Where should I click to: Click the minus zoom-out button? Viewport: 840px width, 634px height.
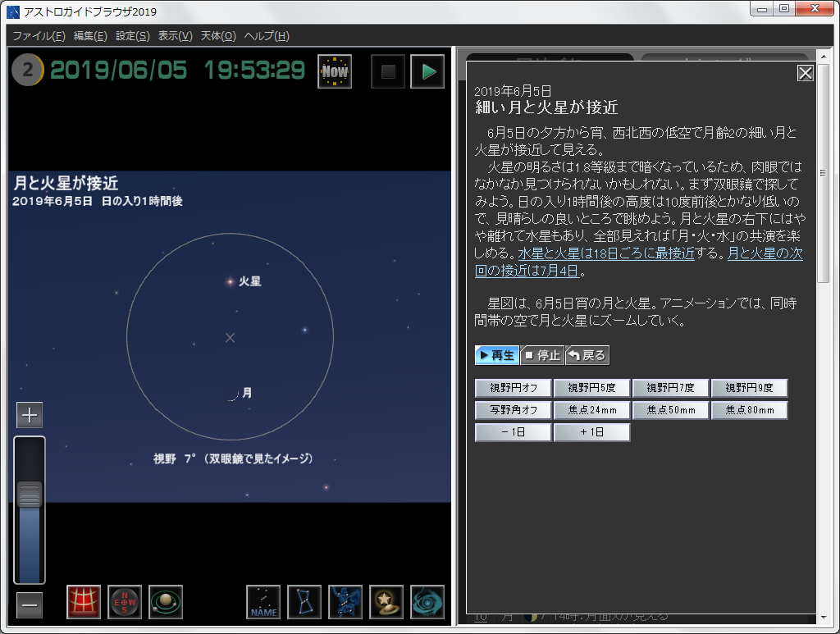tap(30, 605)
